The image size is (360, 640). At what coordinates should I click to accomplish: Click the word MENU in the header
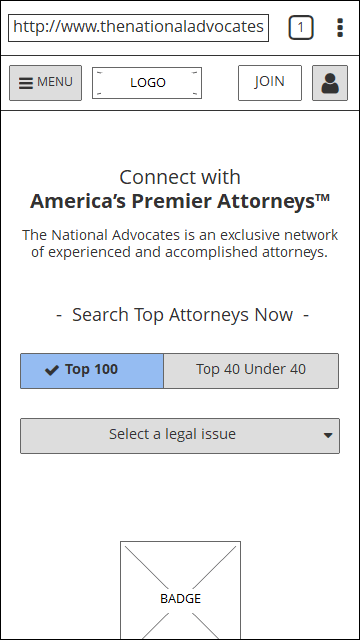(55, 82)
